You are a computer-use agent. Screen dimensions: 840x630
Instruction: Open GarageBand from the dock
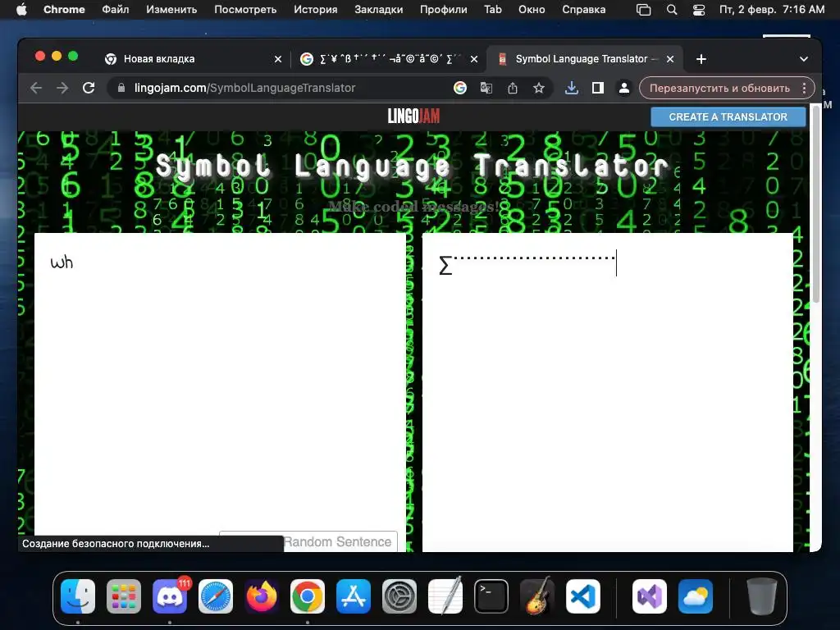(537, 596)
